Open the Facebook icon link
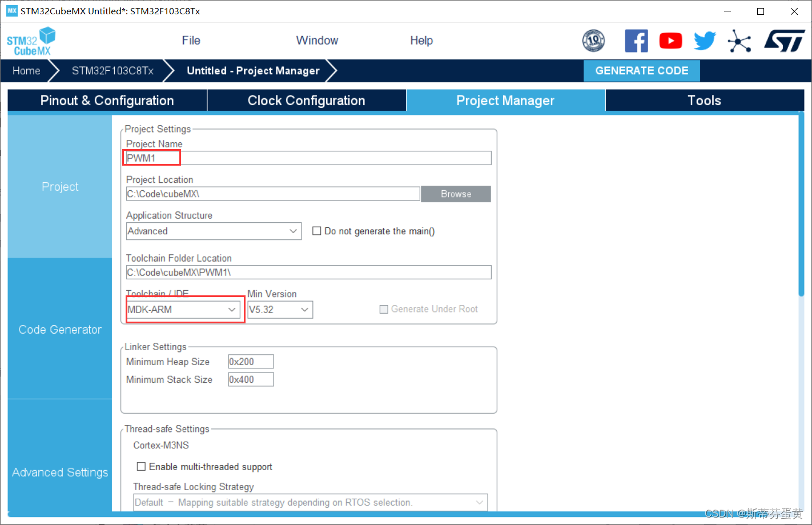Viewport: 812px width, 525px height. click(x=636, y=41)
